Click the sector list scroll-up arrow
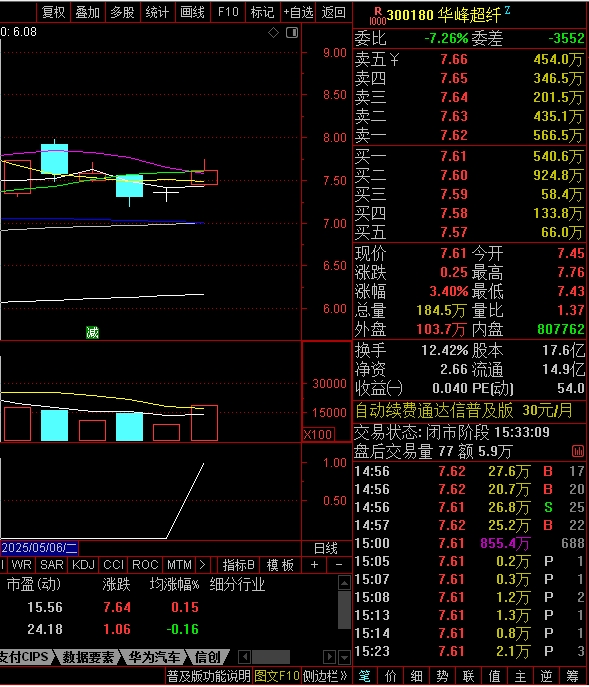The height and width of the screenshot is (687, 589). click(x=344, y=583)
